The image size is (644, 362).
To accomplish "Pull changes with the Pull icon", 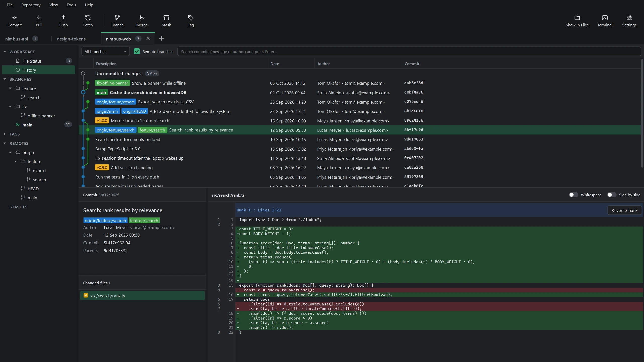I will [x=39, y=21].
